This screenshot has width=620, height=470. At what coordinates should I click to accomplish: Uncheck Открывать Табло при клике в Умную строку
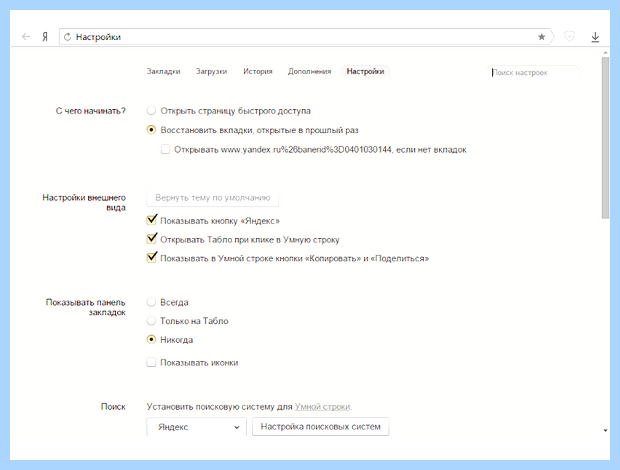point(151,239)
